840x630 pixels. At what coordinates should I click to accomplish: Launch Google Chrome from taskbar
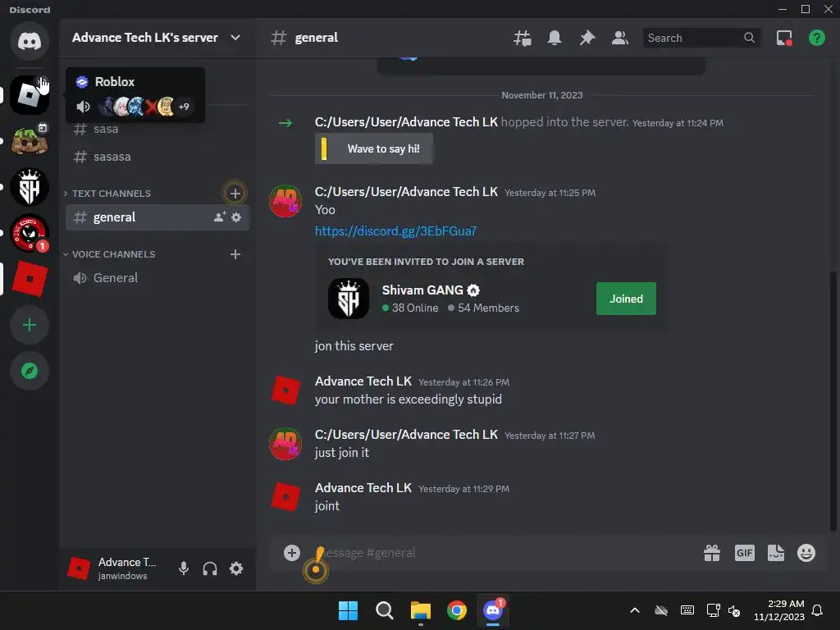[x=457, y=610]
